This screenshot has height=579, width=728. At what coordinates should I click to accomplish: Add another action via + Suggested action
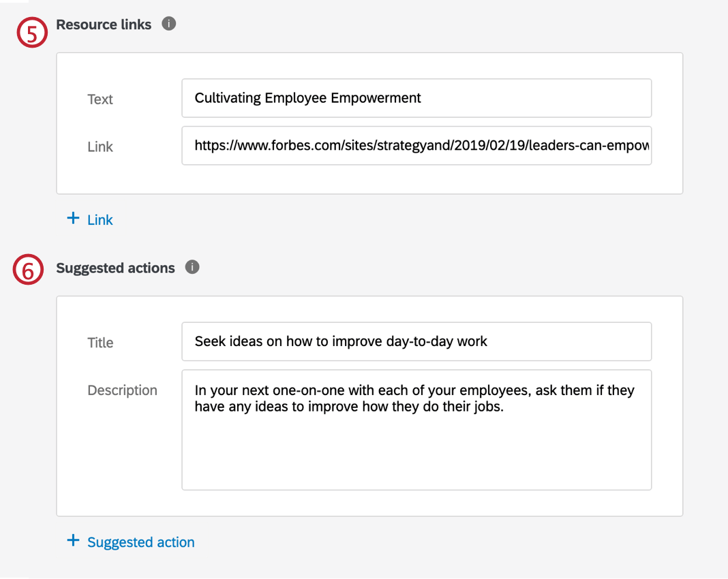[131, 541]
